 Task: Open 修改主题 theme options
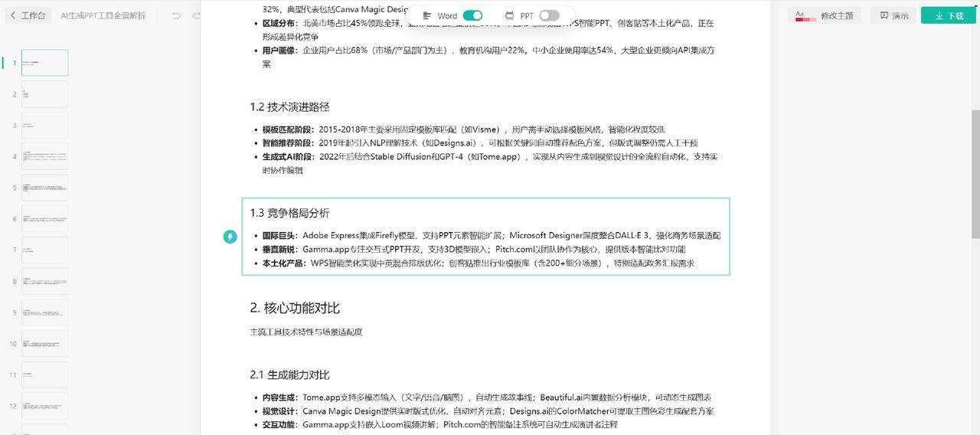824,15
